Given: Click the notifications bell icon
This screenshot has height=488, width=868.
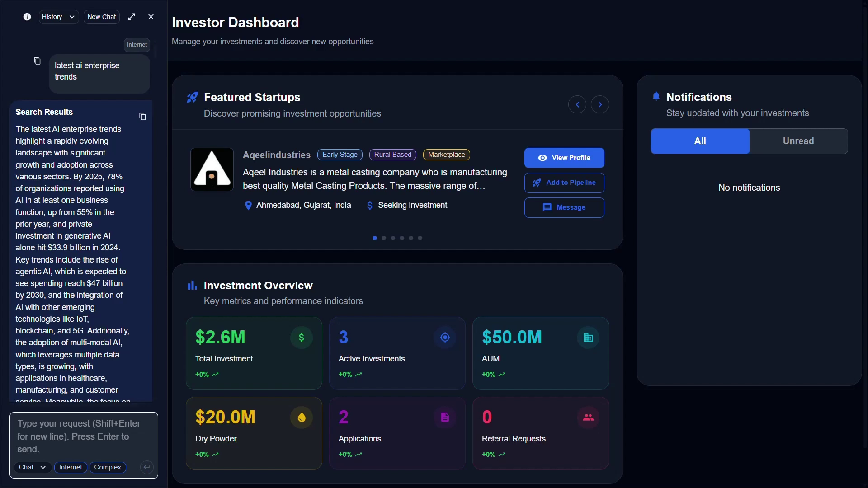Looking at the screenshot, I should 656,96.
